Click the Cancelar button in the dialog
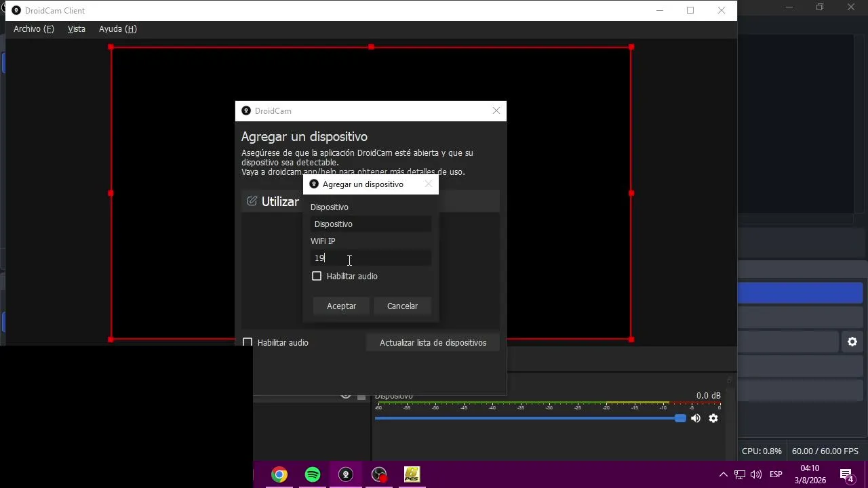This screenshot has width=868, height=488. [402, 306]
